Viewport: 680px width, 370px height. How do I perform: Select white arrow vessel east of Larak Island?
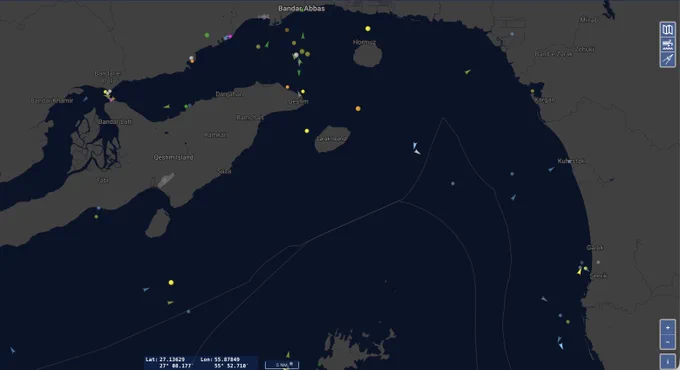coord(417,152)
